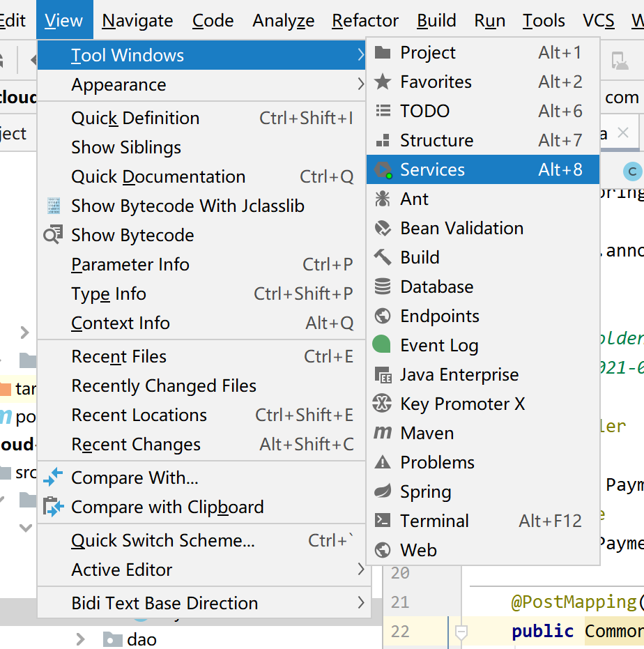Click the Structure icon in submenu

tap(383, 140)
